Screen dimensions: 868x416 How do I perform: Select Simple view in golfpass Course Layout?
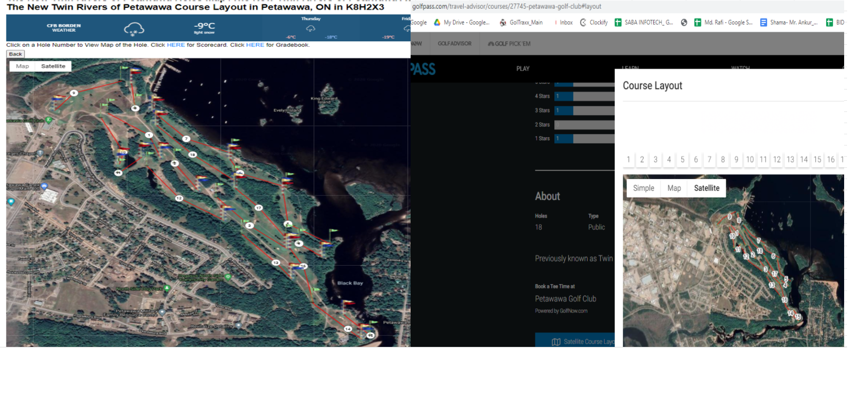[643, 188]
